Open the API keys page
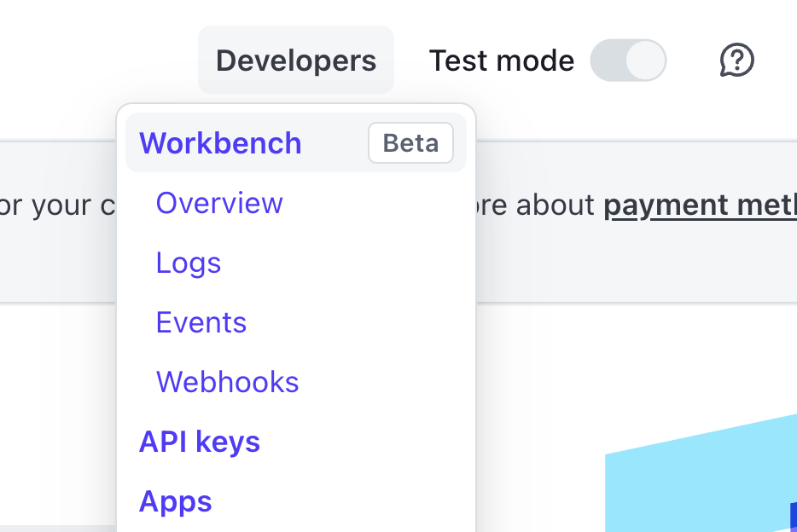This screenshot has height=532, width=797. coord(200,442)
